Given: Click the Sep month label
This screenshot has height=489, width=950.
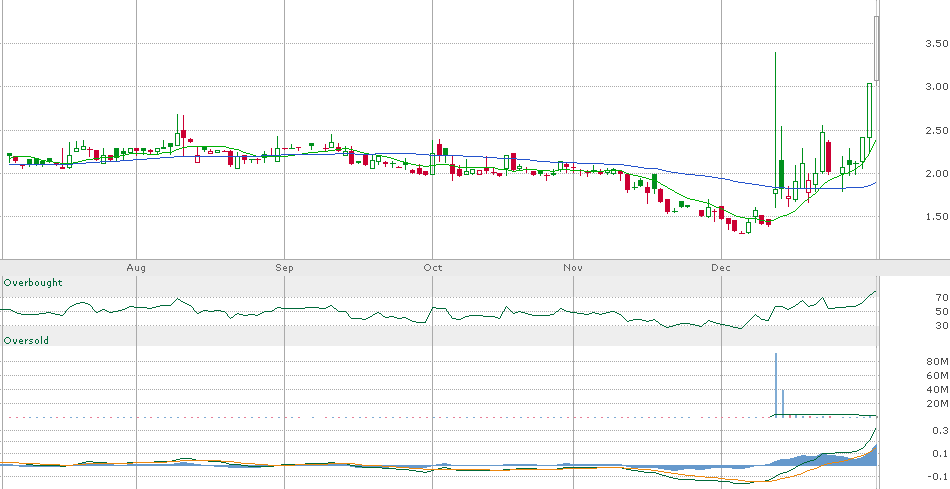Looking at the screenshot, I should pyautogui.click(x=284, y=268).
